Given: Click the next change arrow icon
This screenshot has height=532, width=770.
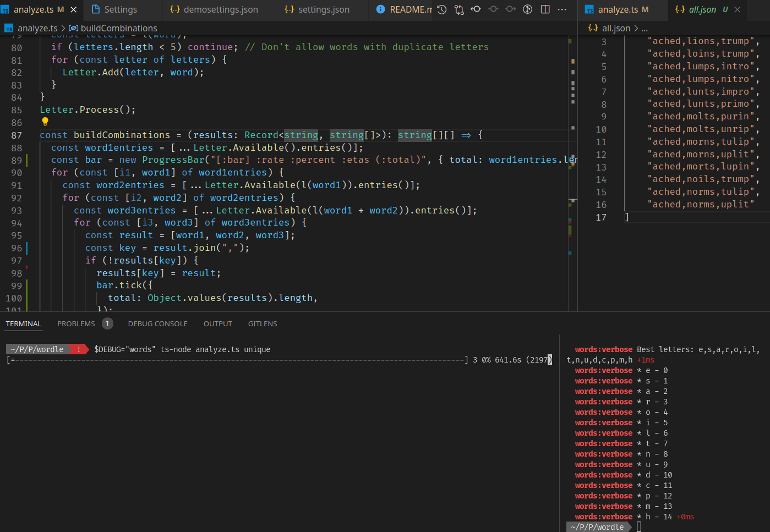Looking at the screenshot, I should tap(511, 9).
